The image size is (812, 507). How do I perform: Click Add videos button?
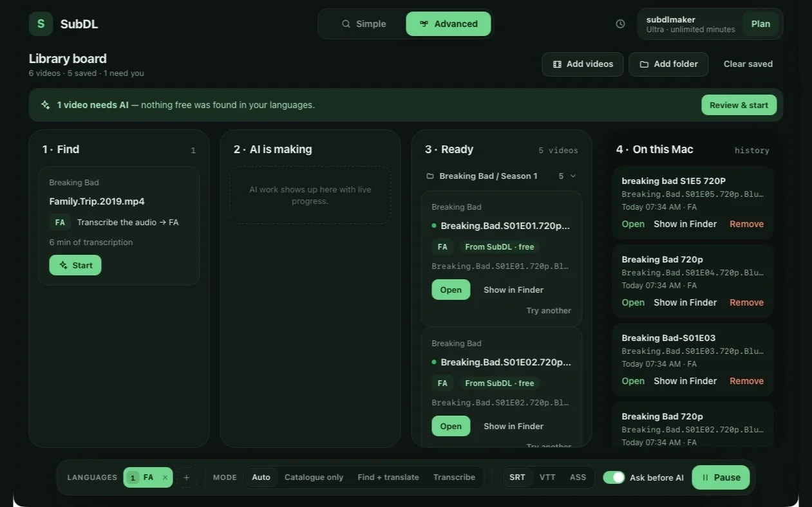point(583,64)
